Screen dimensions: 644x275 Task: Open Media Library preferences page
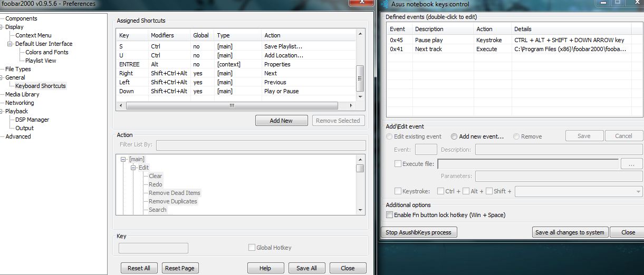point(22,94)
